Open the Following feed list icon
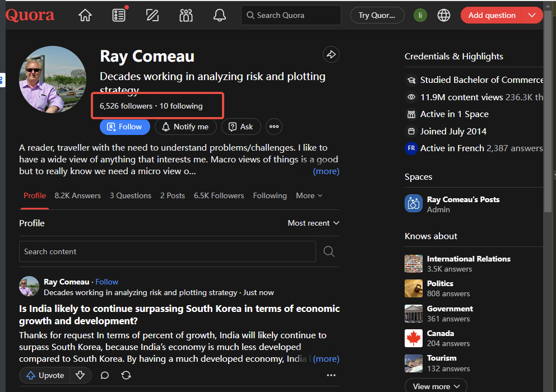The width and height of the screenshot is (556, 392). [119, 15]
